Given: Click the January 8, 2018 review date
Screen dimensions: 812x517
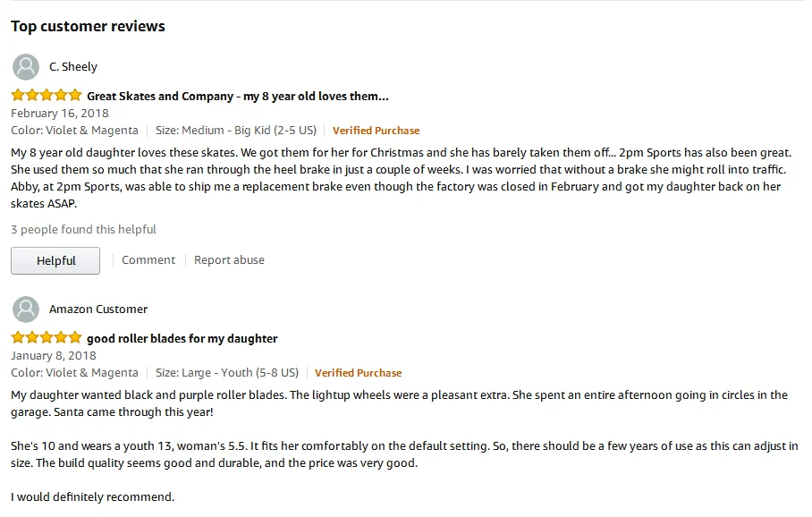Looking at the screenshot, I should click(x=54, y=356).
